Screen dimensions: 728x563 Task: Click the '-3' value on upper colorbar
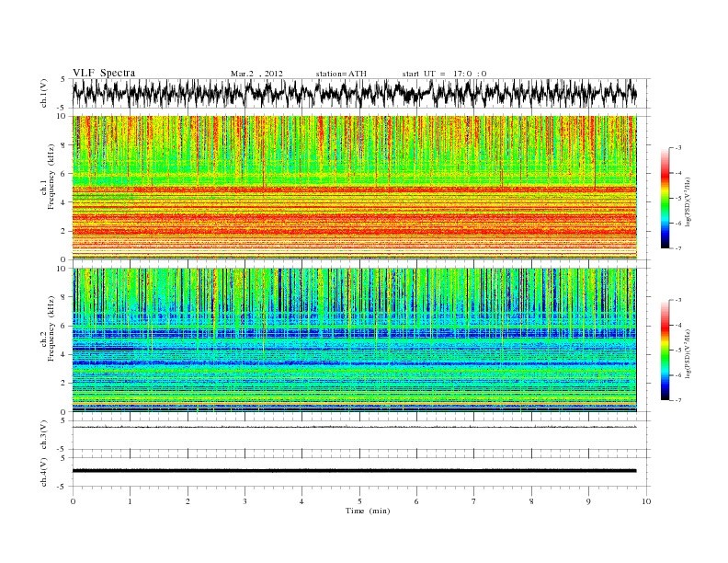click(x=677, y=148)
